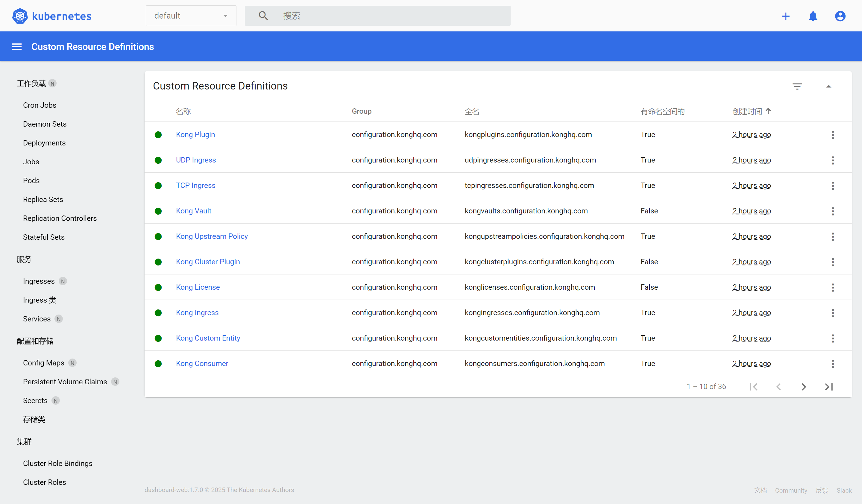Select Services in sidebar
Screen dimensions: 862x504
point(37,319)
